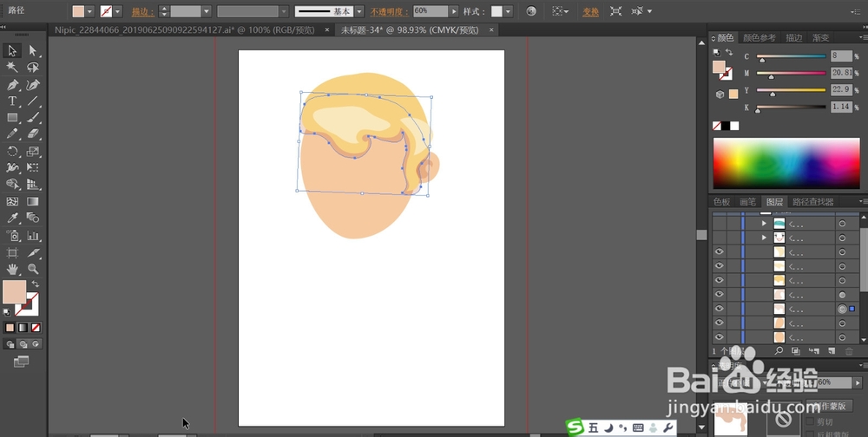Select the Rectangle tool

click(12, 117)
